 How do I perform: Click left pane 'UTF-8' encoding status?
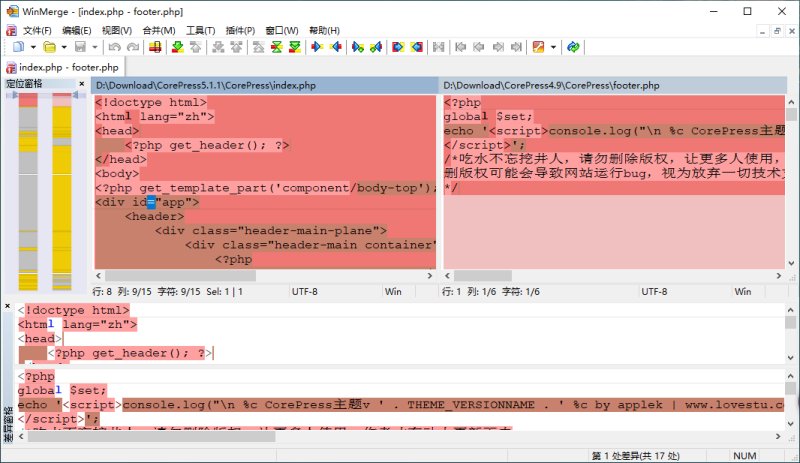[305, 292]
